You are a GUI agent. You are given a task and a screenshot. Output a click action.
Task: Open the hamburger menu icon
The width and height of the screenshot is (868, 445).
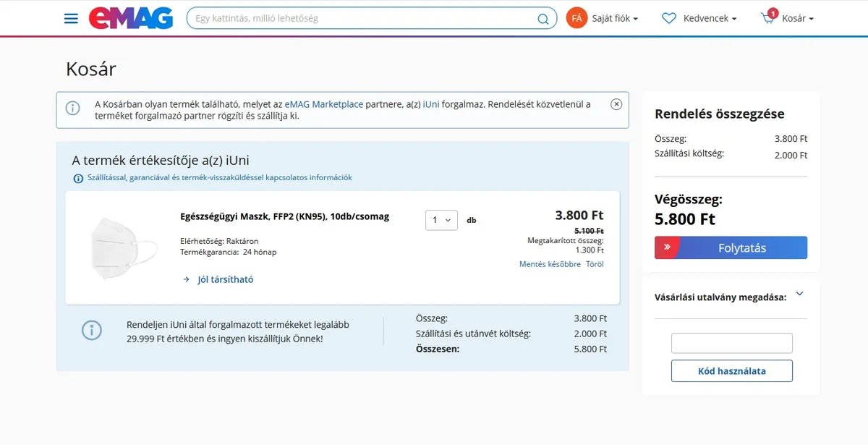click(71, 18)
